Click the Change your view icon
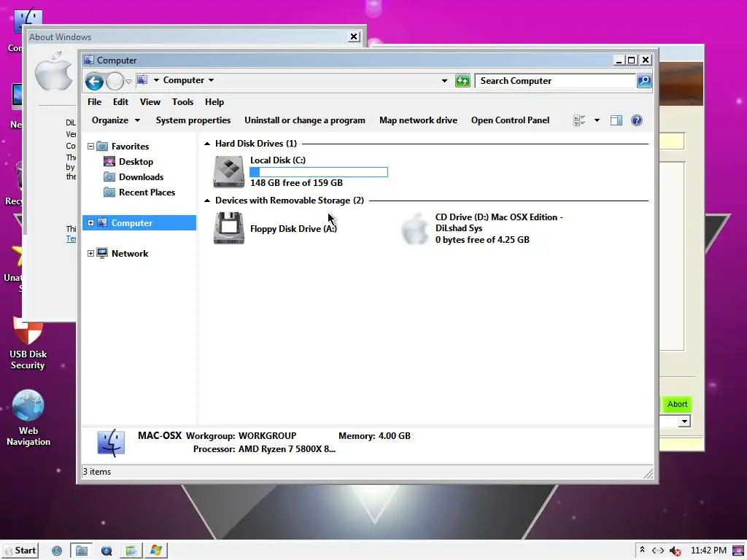The image size is (747, 560). 579,120
